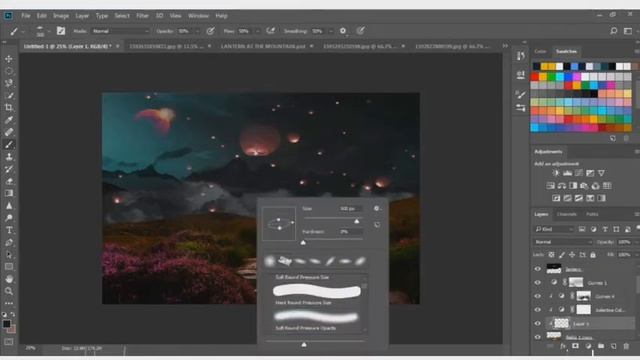Toggle visibility of bottom layer
Image resolution: width=640 pixels, height=360 pixels.
pos(538,337)
